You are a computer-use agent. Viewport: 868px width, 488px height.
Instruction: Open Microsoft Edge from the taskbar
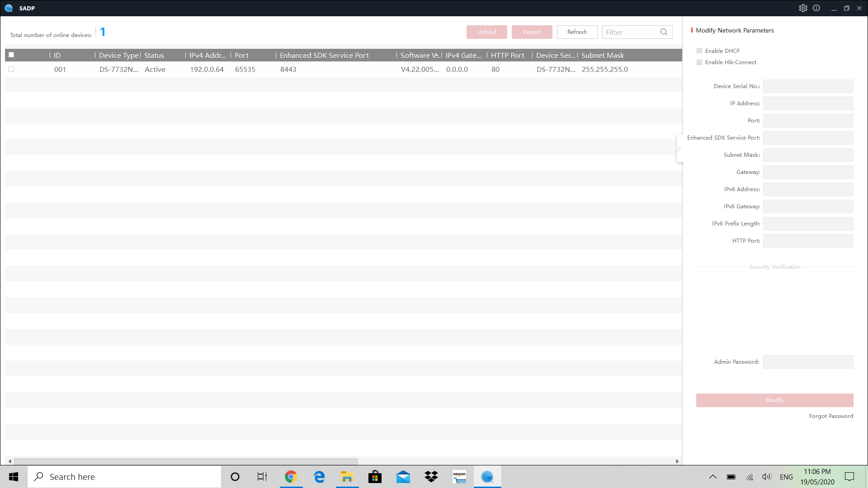[319, 477]
